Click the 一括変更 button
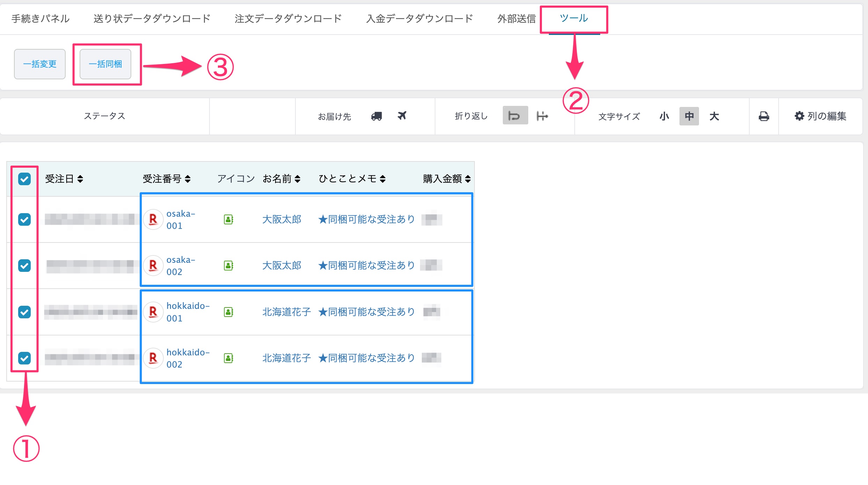 pyautogui.click(x=40, y=64)
